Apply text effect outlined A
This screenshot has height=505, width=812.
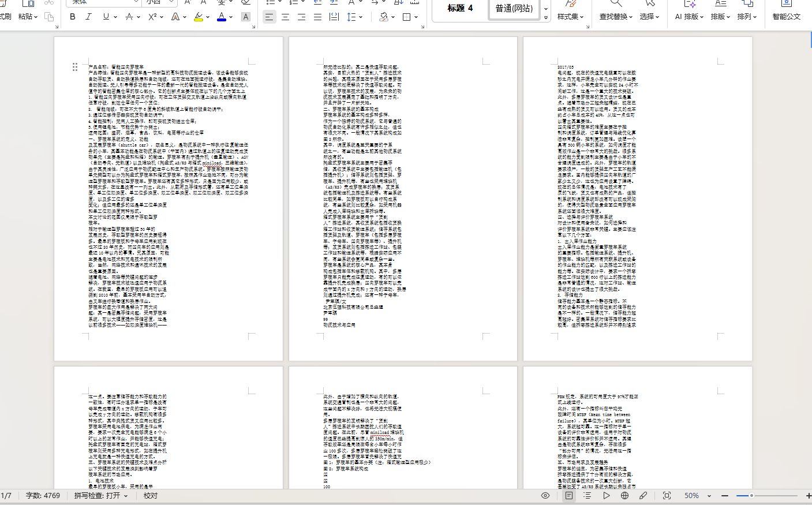(x=175, y=17)
